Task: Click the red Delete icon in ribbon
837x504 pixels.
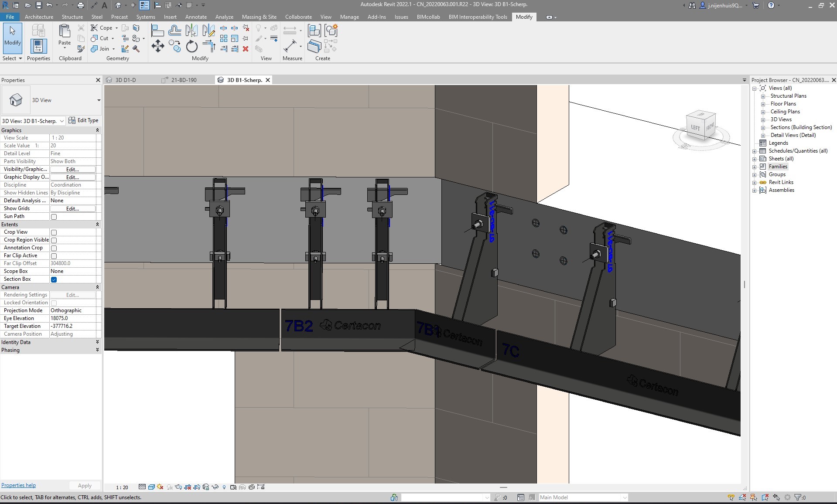Action: point(246,49)
